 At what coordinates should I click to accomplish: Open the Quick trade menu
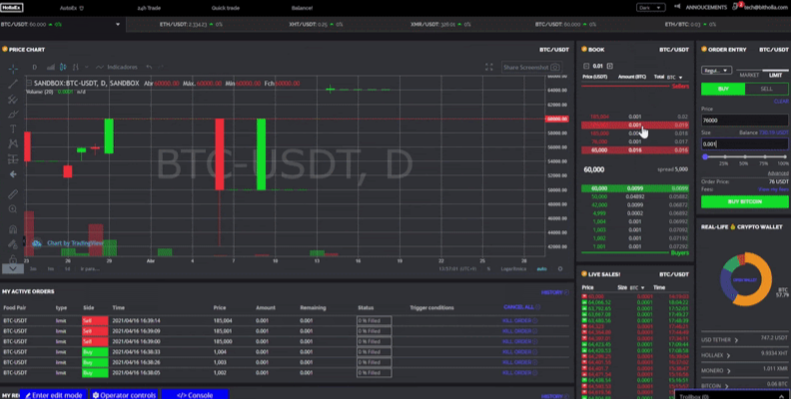pos(225,8)
